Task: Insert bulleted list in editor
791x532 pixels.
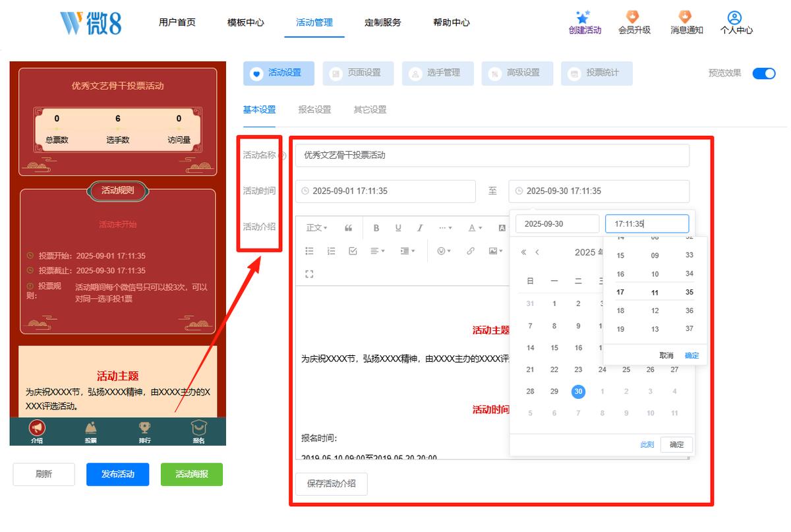Action: (x=310, y=251)
